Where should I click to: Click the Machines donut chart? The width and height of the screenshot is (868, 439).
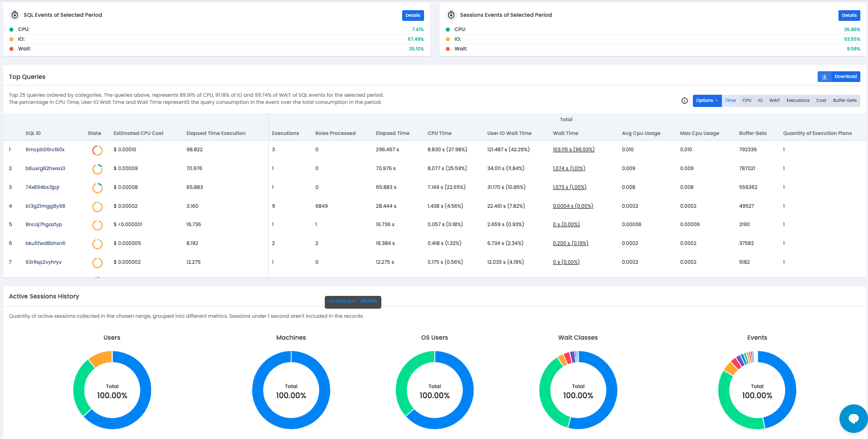(291, 390)
